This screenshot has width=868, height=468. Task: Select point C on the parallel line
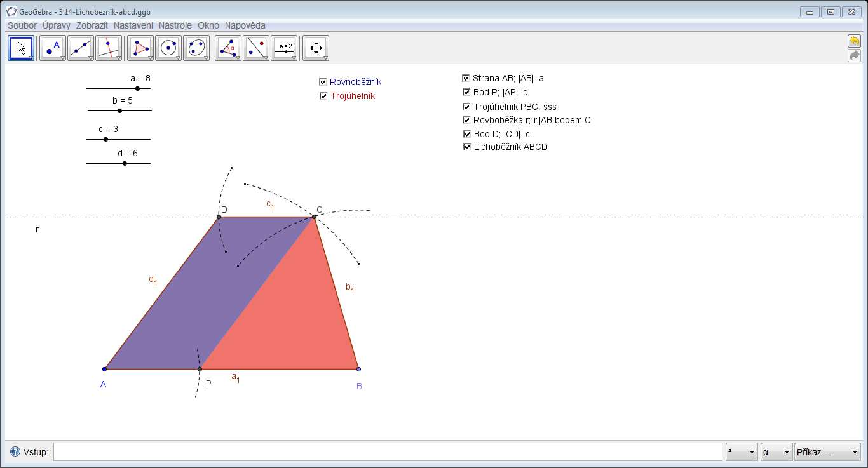coord(314,217)
